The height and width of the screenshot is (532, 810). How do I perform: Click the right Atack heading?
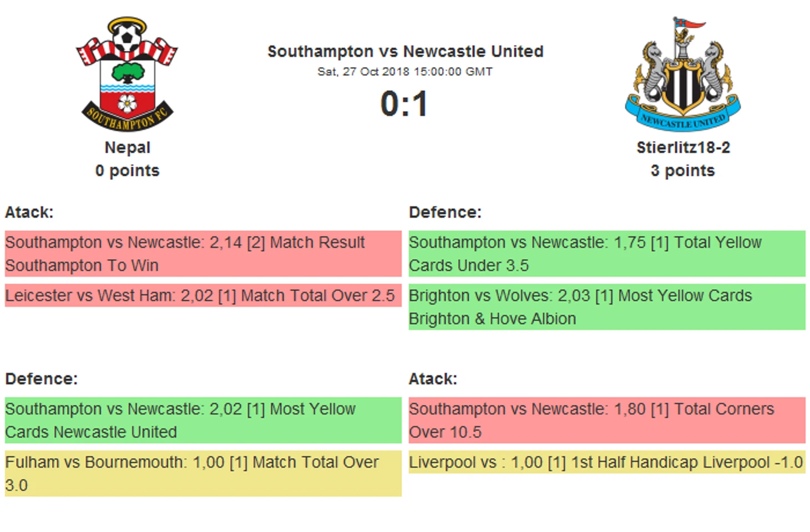coord(433,379)
